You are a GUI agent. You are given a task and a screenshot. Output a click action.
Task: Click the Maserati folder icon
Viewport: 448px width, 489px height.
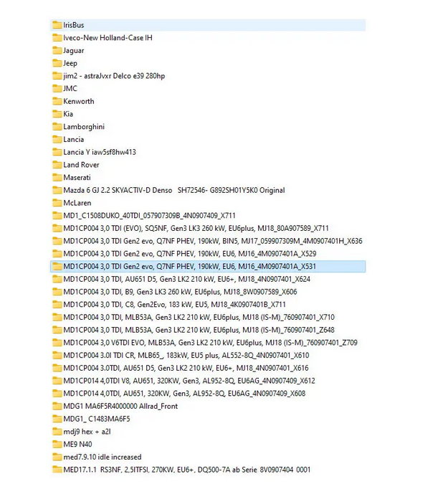click(x=57, y=177)
